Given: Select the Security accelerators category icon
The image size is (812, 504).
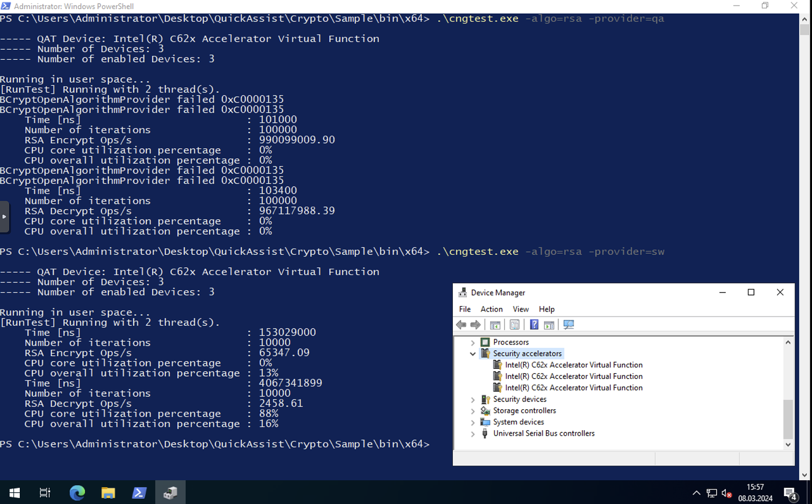Looking at the screenshot, I should pyautogui.click(x=486, y=353).
